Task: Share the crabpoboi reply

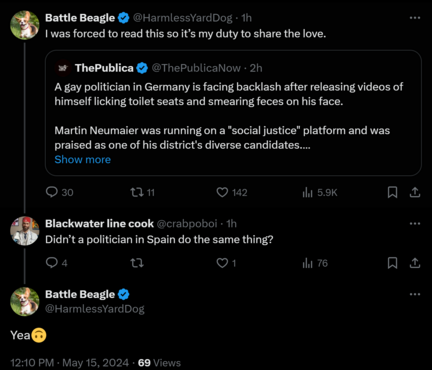Action: pyautogui.click(x=415, y=263)
